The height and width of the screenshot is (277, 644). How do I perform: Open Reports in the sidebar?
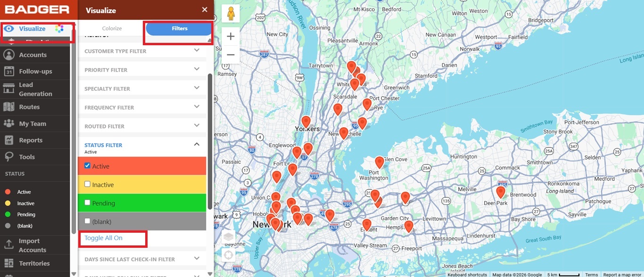pyautogui.click(x=31, y=140)
